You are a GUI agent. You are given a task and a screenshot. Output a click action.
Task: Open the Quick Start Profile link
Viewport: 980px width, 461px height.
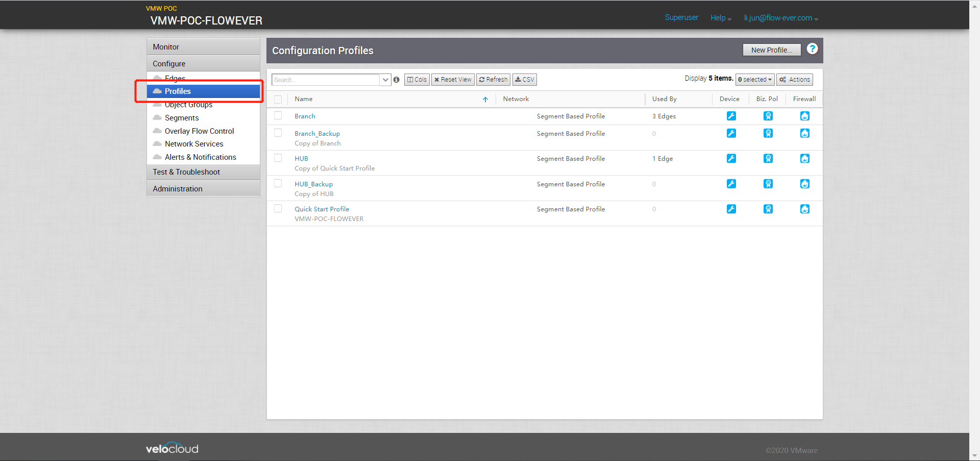322,209
